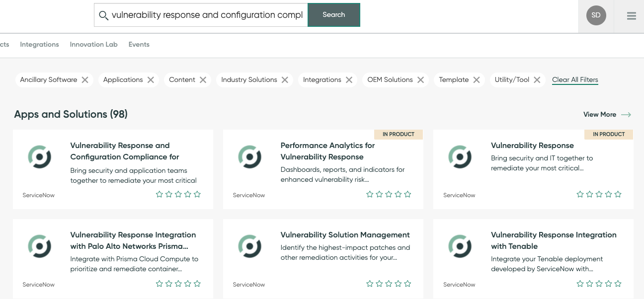Screen dimensions: 644x299
Task: Remove the Content filter chip
Action: (203, 80)
